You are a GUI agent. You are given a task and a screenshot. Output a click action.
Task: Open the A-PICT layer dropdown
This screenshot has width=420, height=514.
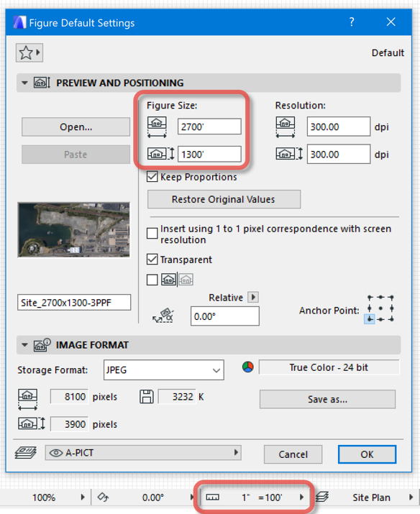[x=143, y=453]
